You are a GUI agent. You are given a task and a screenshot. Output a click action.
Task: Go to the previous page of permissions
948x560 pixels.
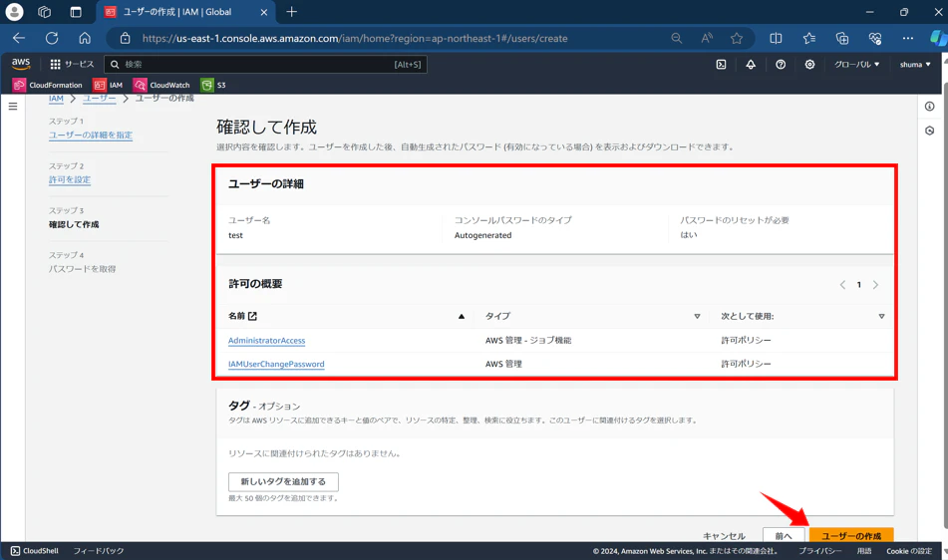coord(842,285)
